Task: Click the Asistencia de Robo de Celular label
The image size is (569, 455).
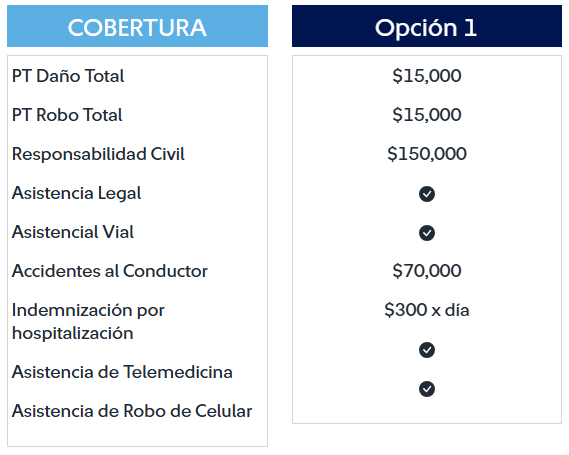Action: coord(132,411)
